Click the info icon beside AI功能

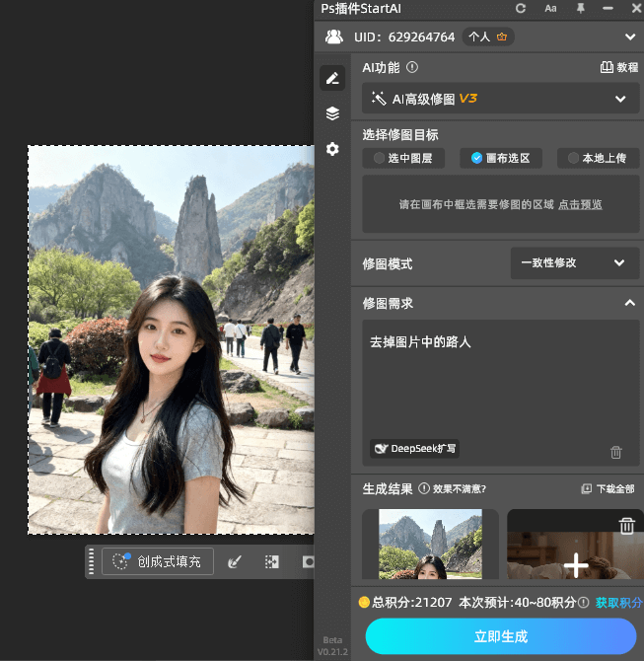click(412, 68)
